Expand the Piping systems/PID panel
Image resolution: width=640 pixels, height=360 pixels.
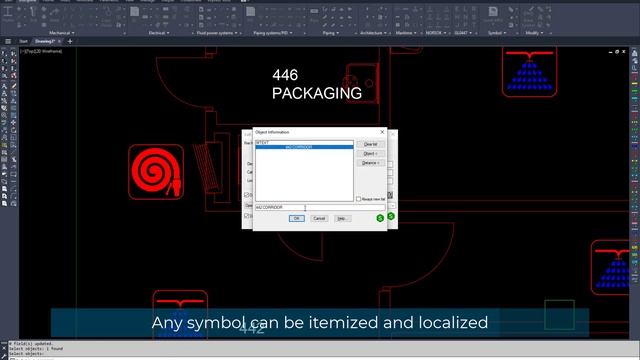click(273, 33)
